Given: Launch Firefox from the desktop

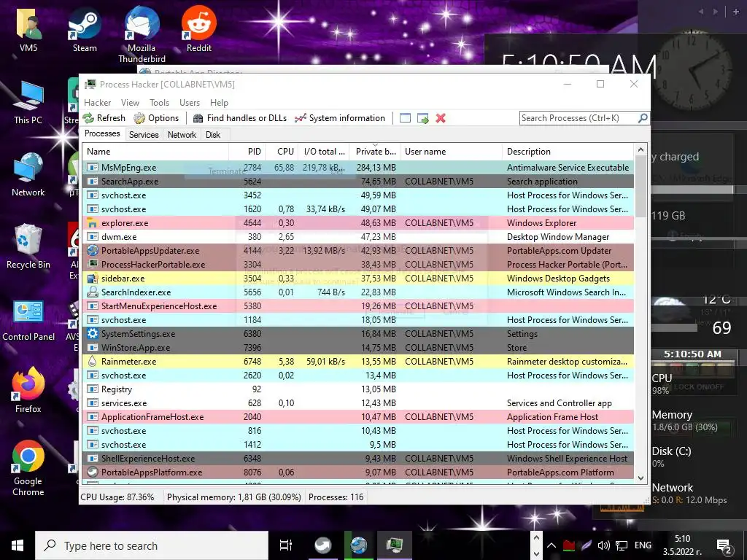Looking at the screenshot, I should [x=28, y=391].
